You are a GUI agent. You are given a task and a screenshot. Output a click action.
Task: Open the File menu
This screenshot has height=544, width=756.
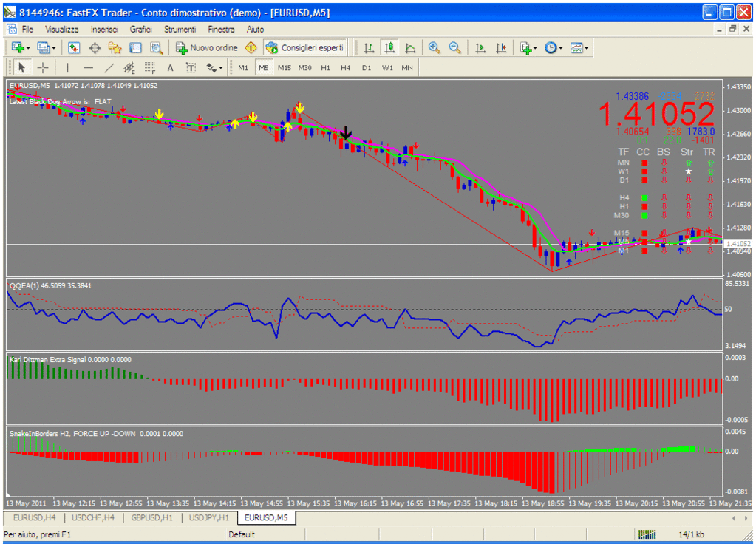pos(27,30)
